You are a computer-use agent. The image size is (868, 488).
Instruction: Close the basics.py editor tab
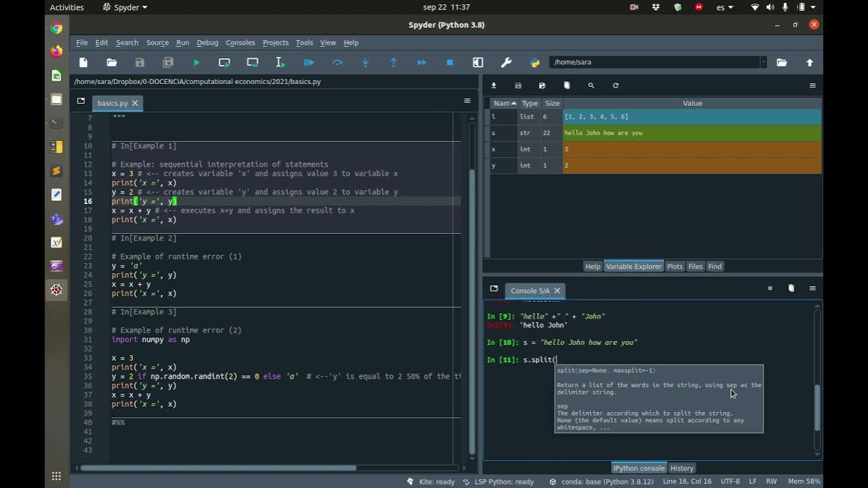[135, 103]
